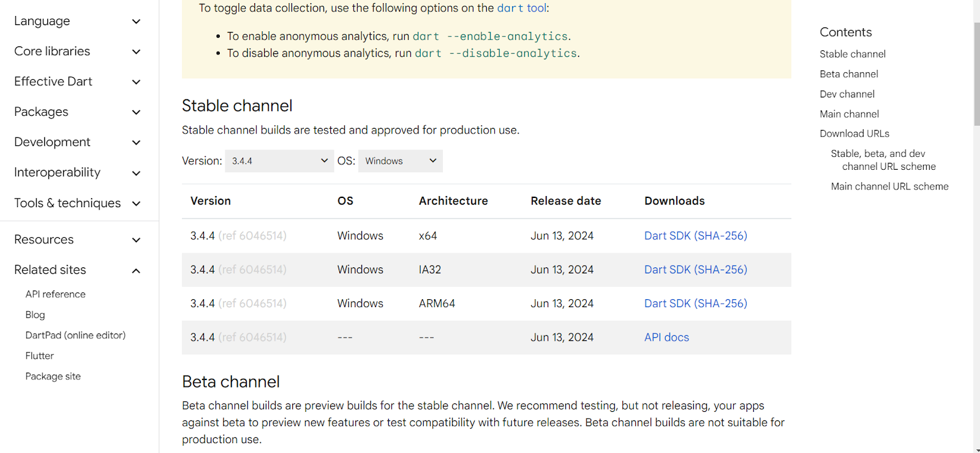Expand the Interoperability section
Viewport: 980px width, 453px height.
click(x=77, y=173)
